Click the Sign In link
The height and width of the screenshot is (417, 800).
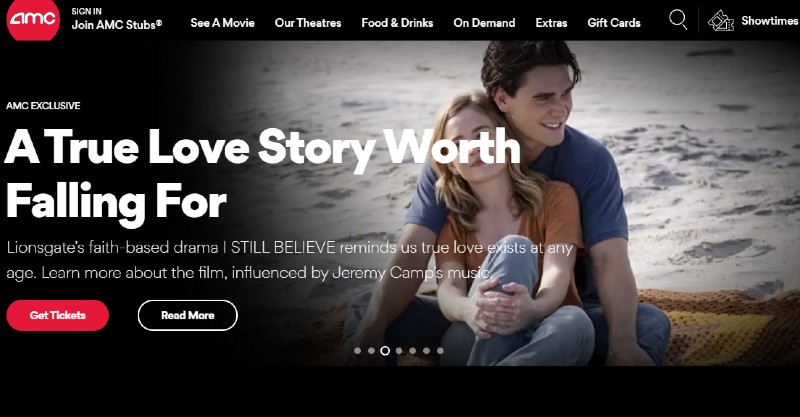point(86,11)
